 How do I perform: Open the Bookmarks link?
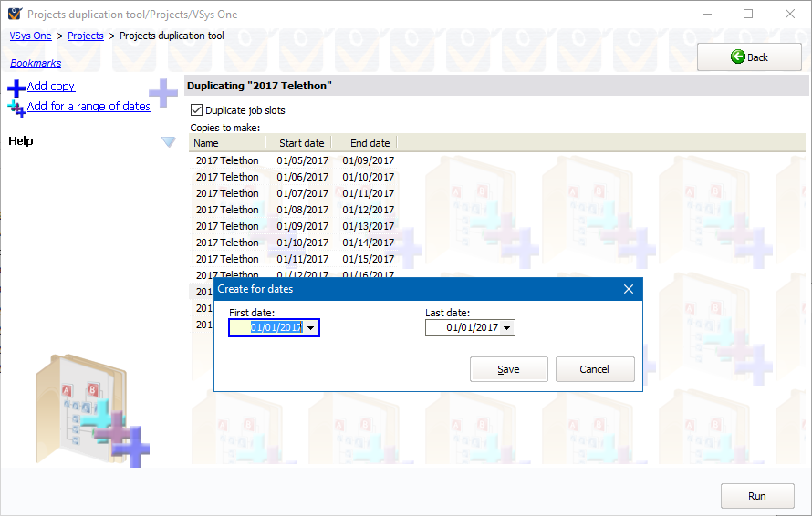36,64
